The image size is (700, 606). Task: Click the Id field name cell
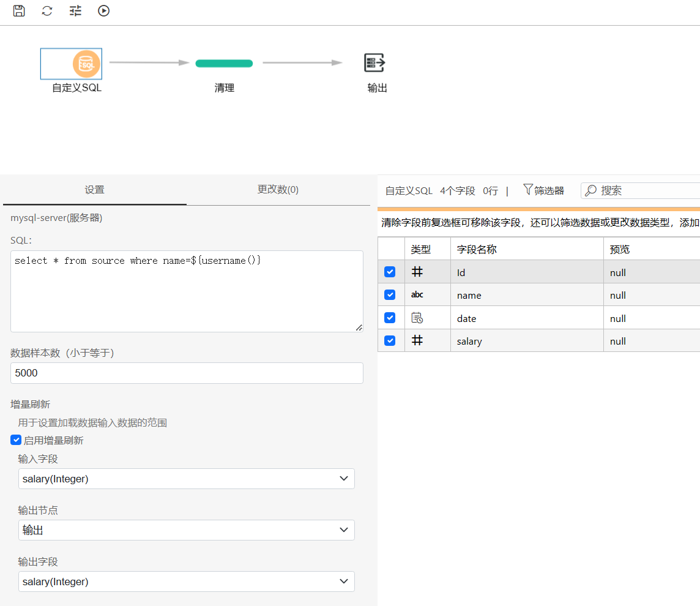527,272
